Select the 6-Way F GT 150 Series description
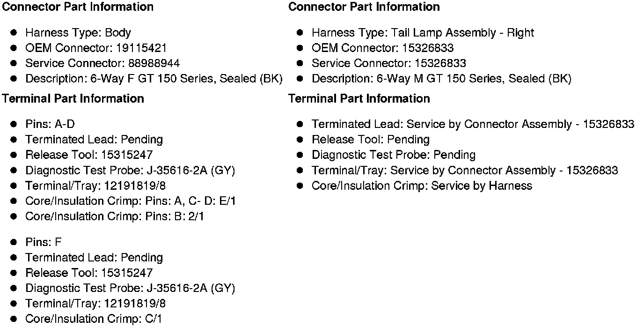644x328 pixels. click(x=154, y=79)
